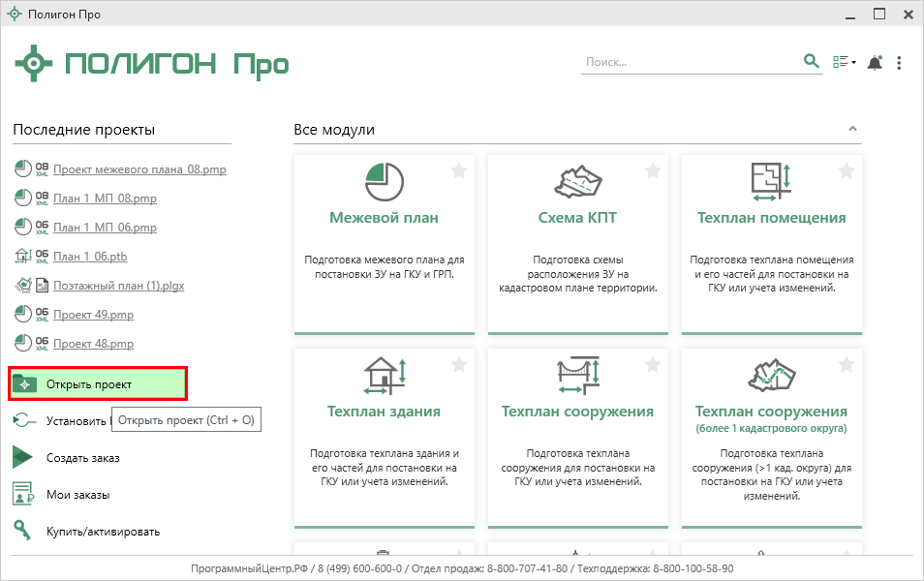Click the Схема КПТ map icon
The height and width of the screenshot is (581, 924).
click(x=578, y=181)
